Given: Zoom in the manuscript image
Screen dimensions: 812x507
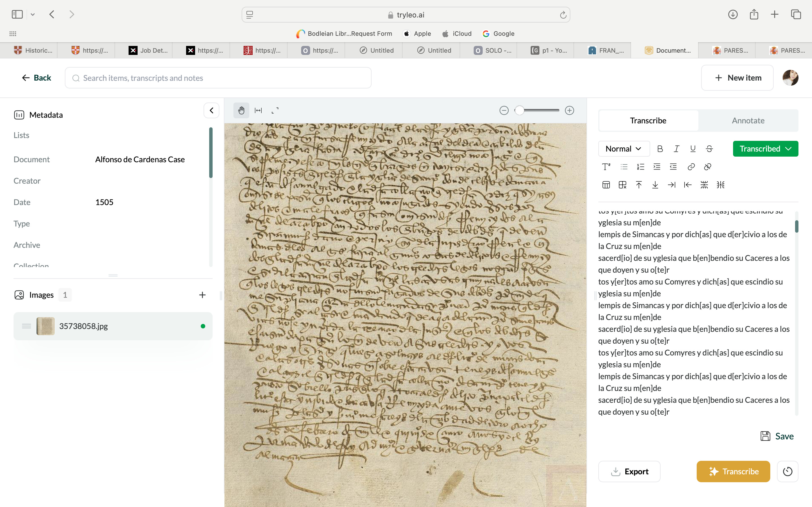Looking at the screenshot, I should pyautogui.click(x=570, y=110).
